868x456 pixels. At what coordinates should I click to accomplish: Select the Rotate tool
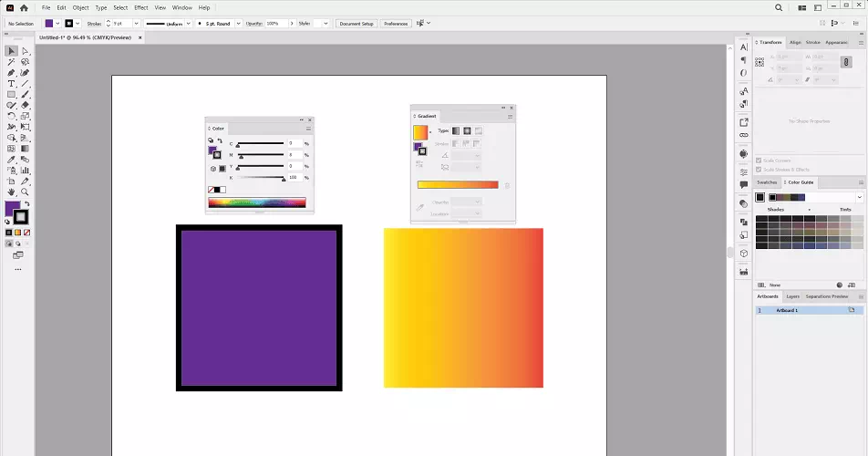pos(11,116)
